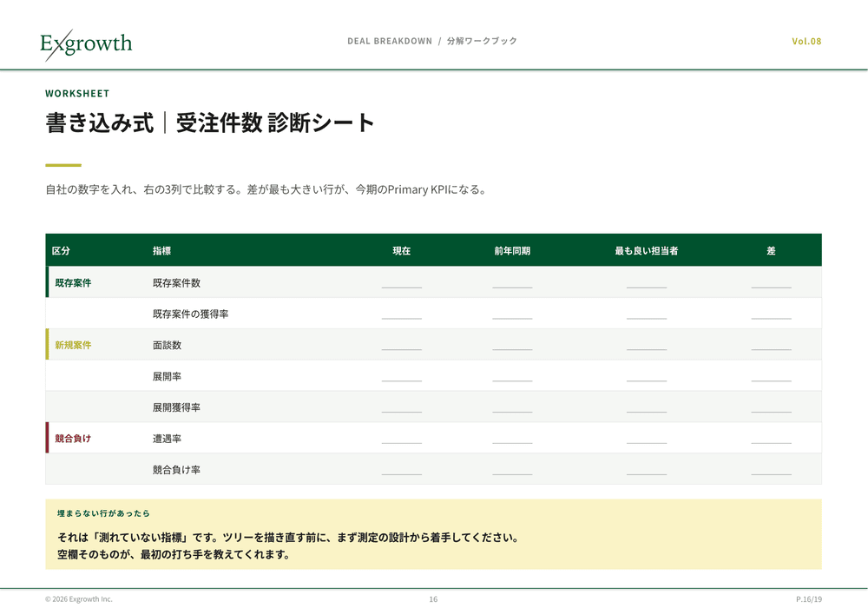Click the 展開率 metric label

pos(168,376)
